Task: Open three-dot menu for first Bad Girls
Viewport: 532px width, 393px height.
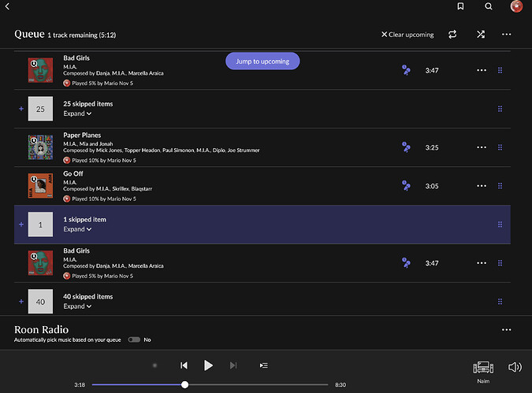Action: pos(482,70)
